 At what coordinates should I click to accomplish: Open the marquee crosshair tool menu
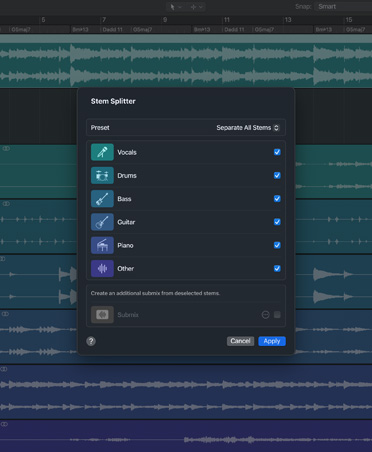[x=196, y=7]
